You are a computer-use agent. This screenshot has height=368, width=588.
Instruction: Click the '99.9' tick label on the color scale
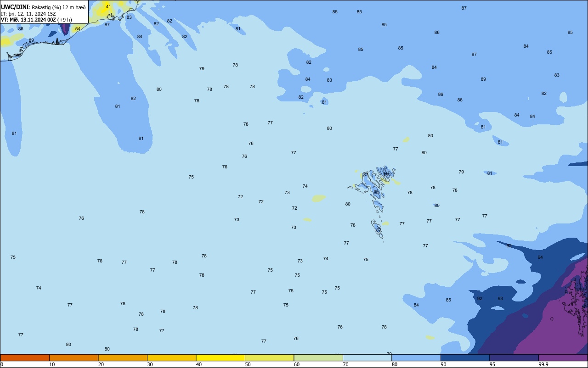coord(543,364)
